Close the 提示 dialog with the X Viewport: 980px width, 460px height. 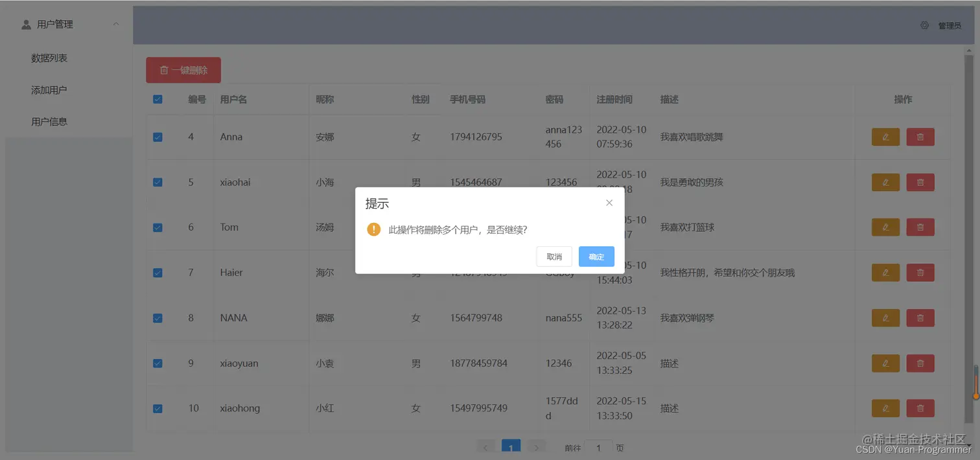[609, 202]
